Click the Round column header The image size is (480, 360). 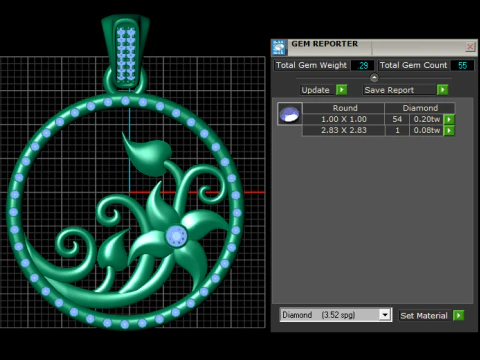click(x=345, y=108)
